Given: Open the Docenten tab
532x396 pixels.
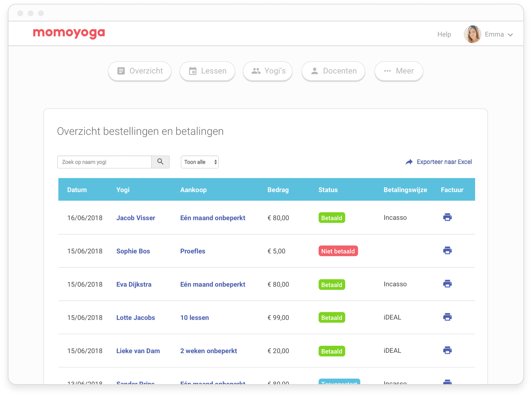Looking at the screenshot, I should point(333,71).
